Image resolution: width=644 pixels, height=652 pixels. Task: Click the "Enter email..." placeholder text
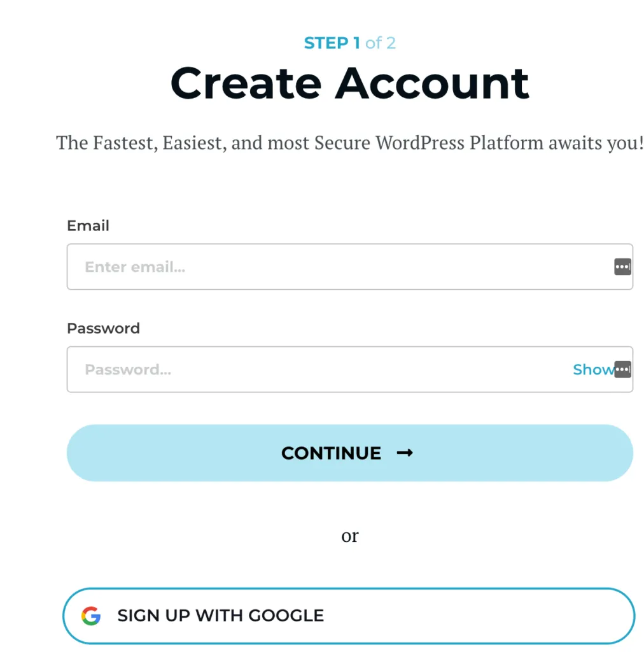pyautogui.click(x=135, y=267)
